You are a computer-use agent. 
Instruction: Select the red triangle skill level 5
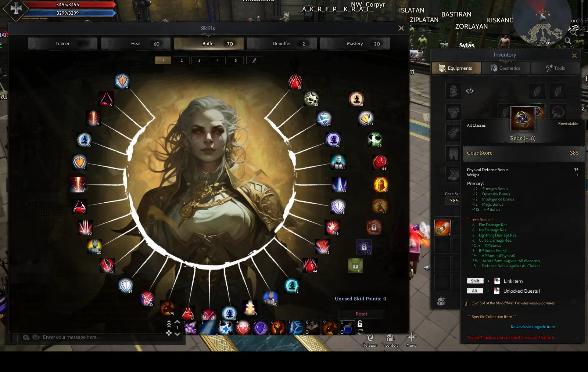(106, 99)
